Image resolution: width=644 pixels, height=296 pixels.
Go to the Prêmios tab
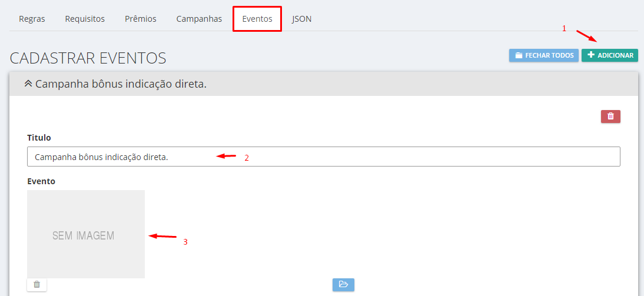point(140,19)
